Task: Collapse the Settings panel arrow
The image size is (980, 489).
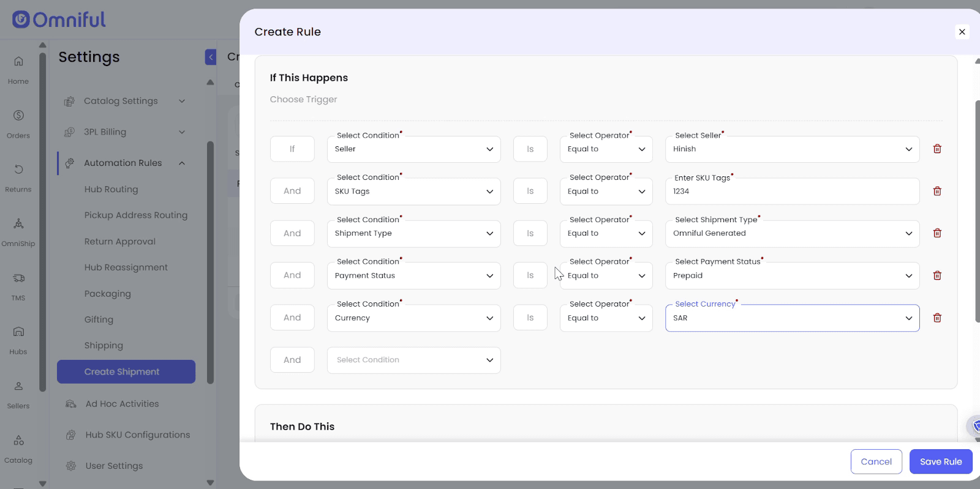Action: [211, 57]
